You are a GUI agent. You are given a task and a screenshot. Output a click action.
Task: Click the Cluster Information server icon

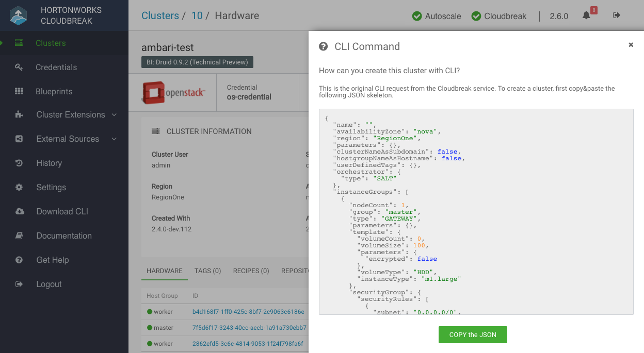click(155, 131)
